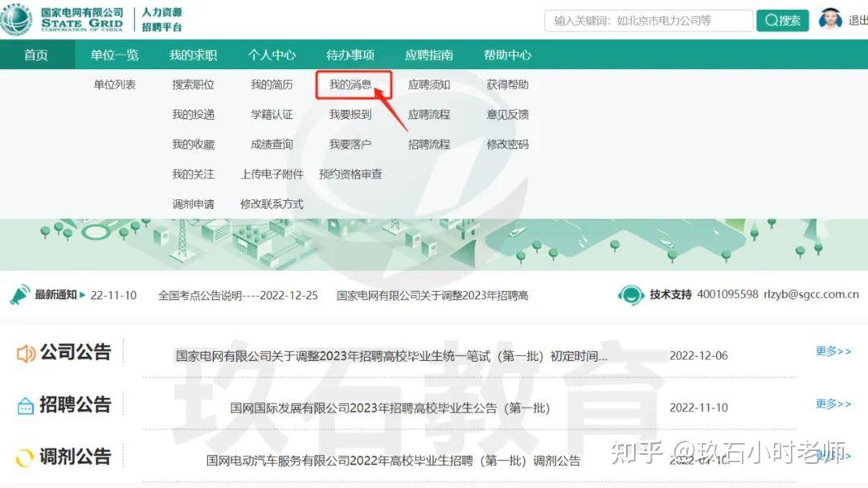Click the technical support headset icon

point(631,295)
